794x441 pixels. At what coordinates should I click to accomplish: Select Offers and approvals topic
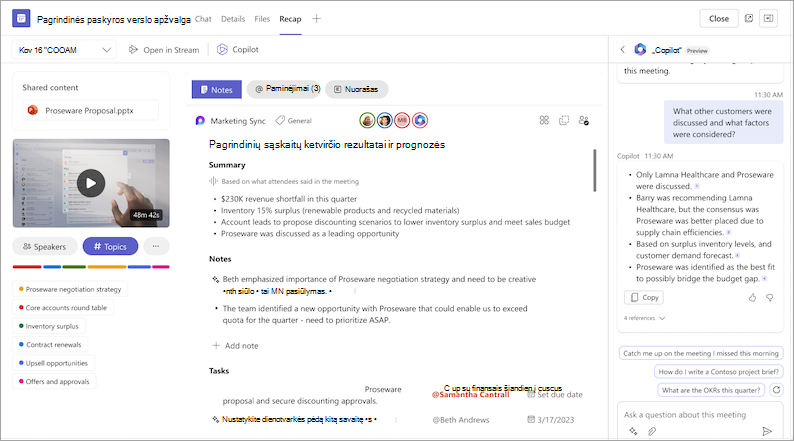coord(54,381)
